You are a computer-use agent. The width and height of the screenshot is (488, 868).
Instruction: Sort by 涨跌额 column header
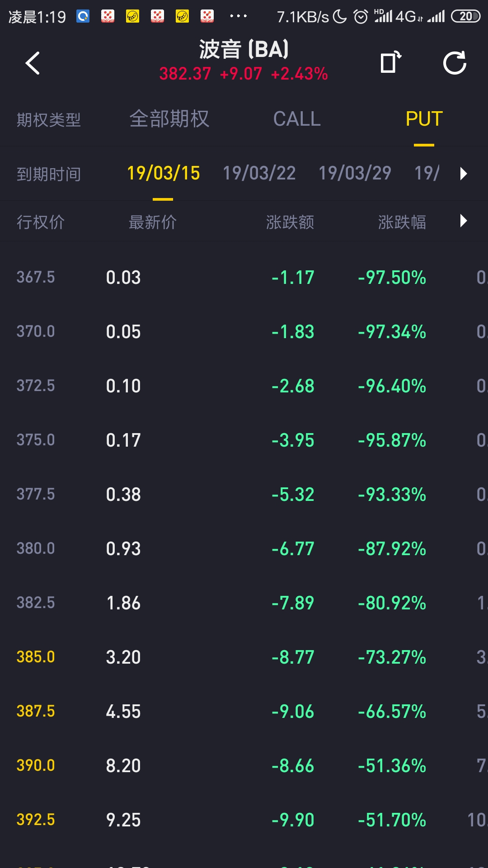(290, 222)
